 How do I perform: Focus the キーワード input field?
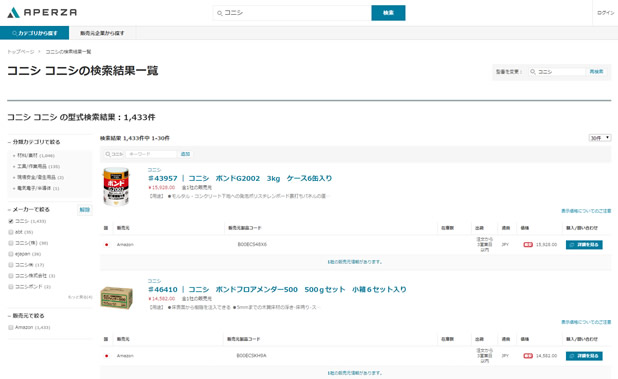click(x=151, y=154)
